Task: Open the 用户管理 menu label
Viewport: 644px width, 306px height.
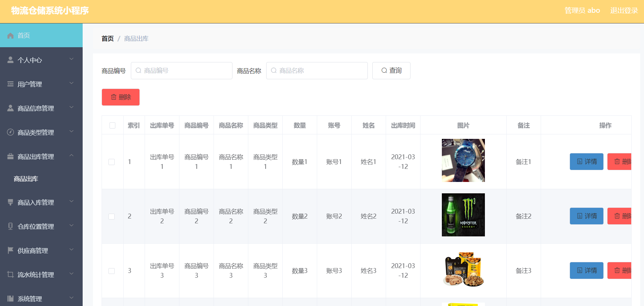Action: click(30, 84)
